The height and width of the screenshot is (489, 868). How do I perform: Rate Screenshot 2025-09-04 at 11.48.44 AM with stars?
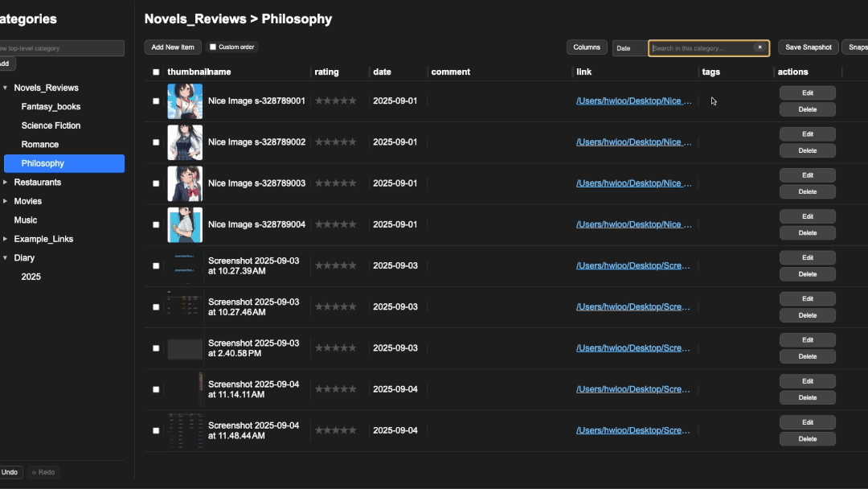point(335,430)
